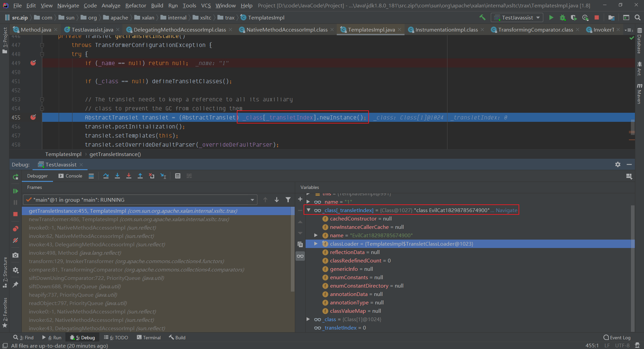Viewport: 644px width, 349px height.
Task: Switch to the Console tab
Action: 70,176
